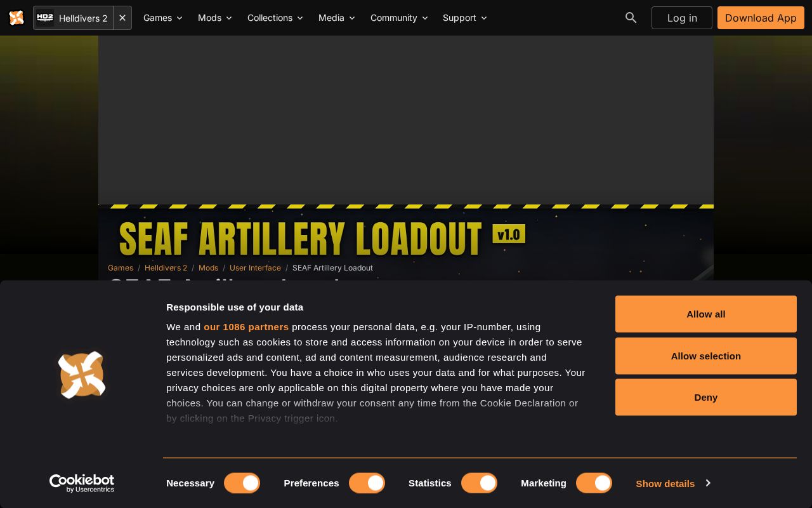Open the Media dropdown menu

tap(337, 18)
